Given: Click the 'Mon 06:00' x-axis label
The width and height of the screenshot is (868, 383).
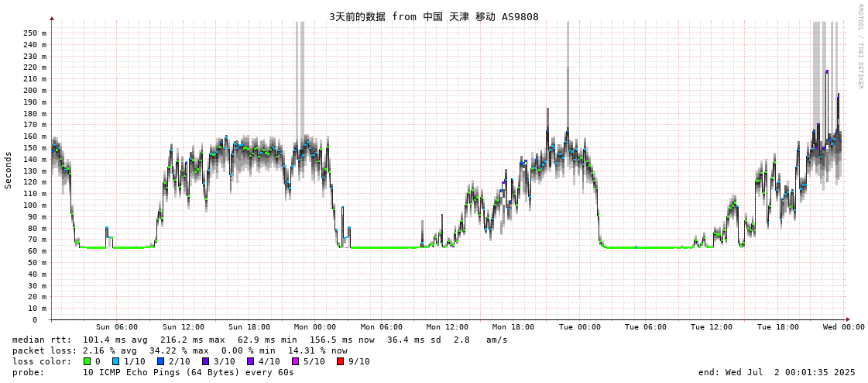Looking at the screenshot, I should [x=382, y=327].
